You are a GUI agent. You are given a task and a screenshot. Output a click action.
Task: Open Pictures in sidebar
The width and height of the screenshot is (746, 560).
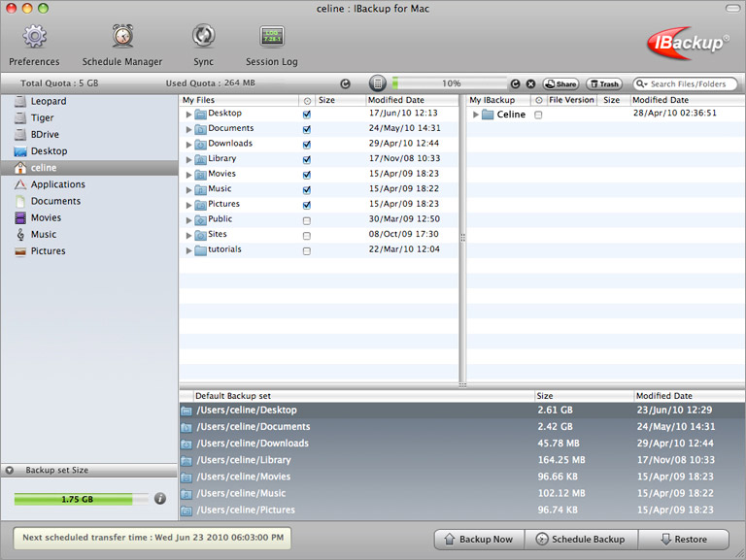point(89,251)
